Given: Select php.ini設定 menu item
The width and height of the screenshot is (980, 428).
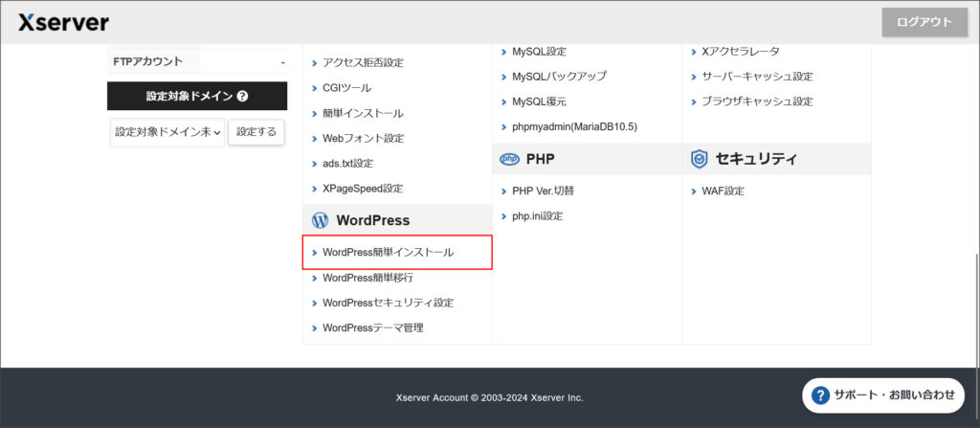Looking at the screenshot, I should pos(537,216).
